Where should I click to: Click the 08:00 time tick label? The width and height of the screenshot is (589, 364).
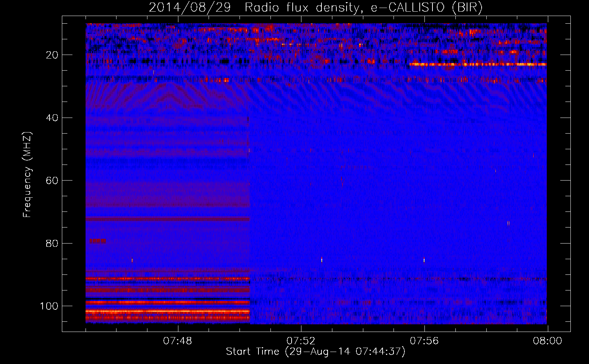pos(548,341)
